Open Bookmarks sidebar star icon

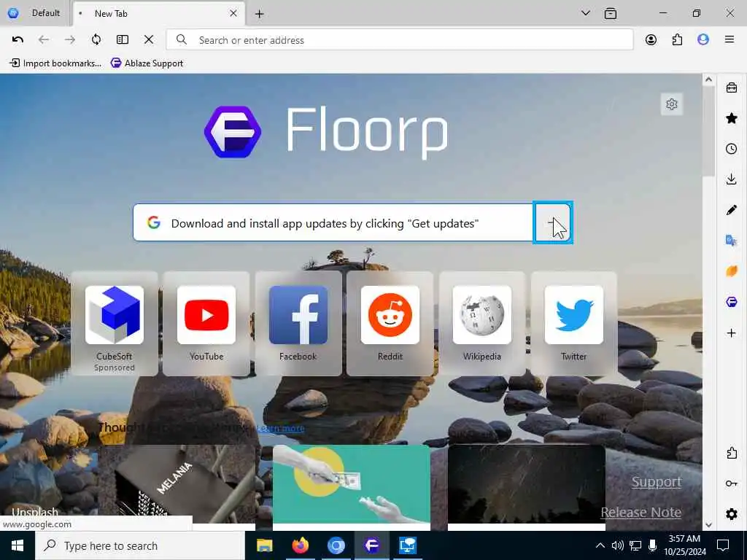pos(731,118)
